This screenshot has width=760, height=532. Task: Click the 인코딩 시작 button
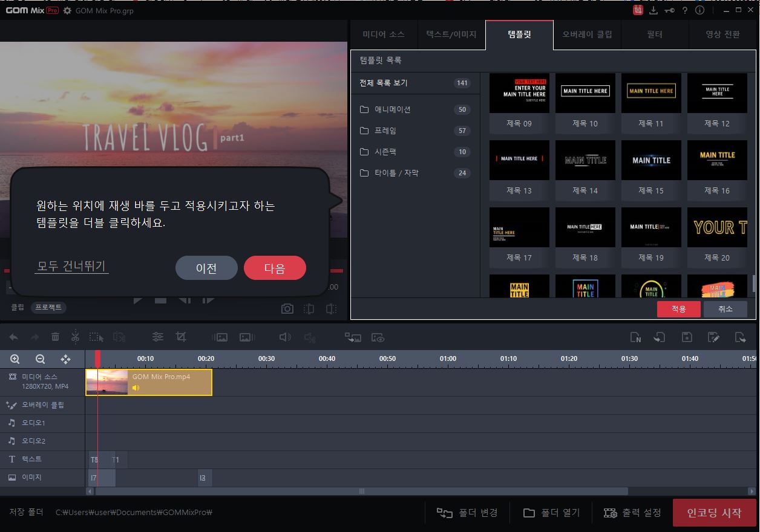pyautogui.click(x=714, y=513)
